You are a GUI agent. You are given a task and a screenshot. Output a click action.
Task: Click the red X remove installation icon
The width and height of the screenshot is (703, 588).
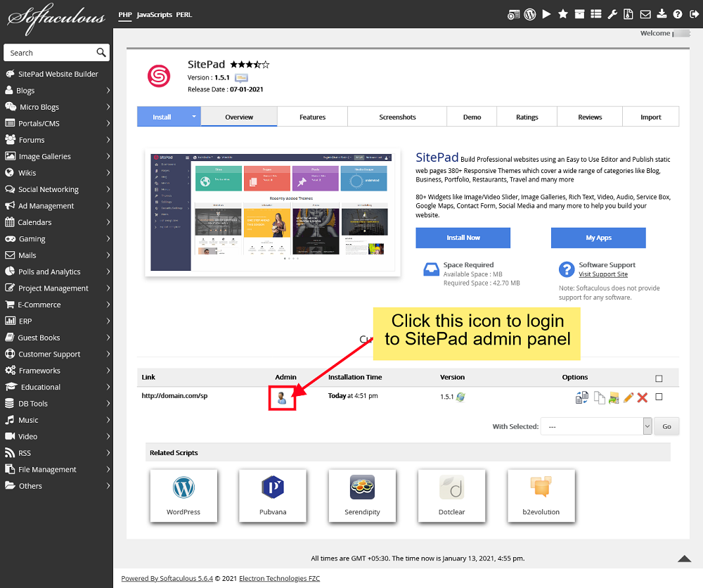coord(643,397)
